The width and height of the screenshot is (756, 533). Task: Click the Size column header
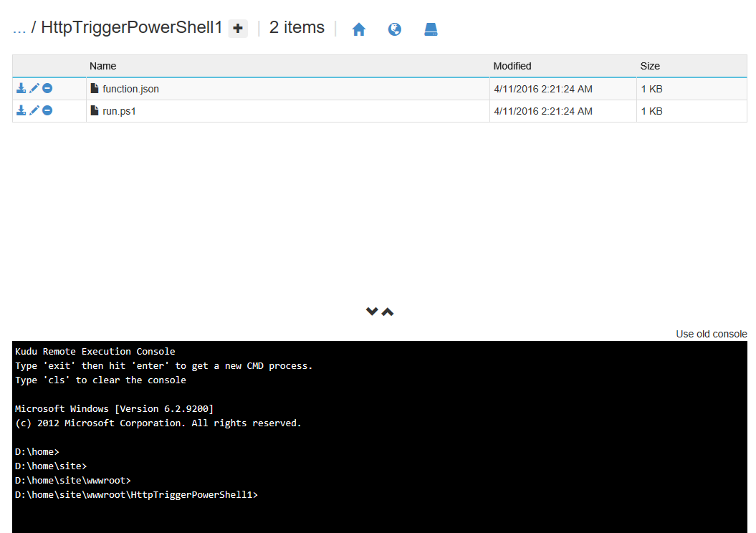click(650, 66)
